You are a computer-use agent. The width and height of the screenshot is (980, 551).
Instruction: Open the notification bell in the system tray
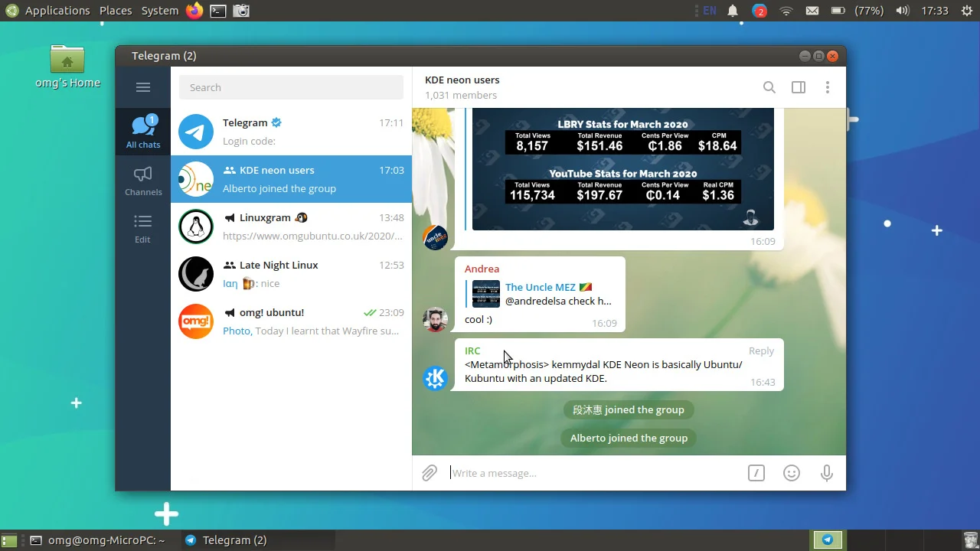point(732,11)
